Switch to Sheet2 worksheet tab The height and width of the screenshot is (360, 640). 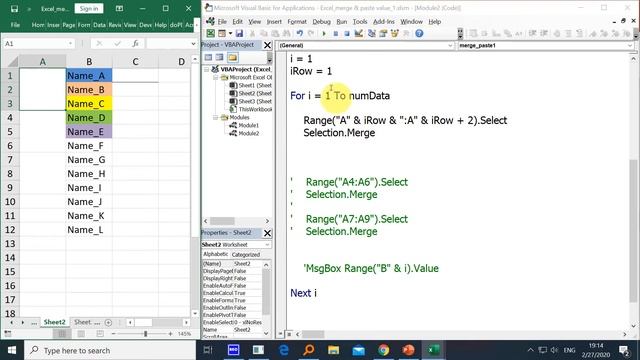point(55,322)
